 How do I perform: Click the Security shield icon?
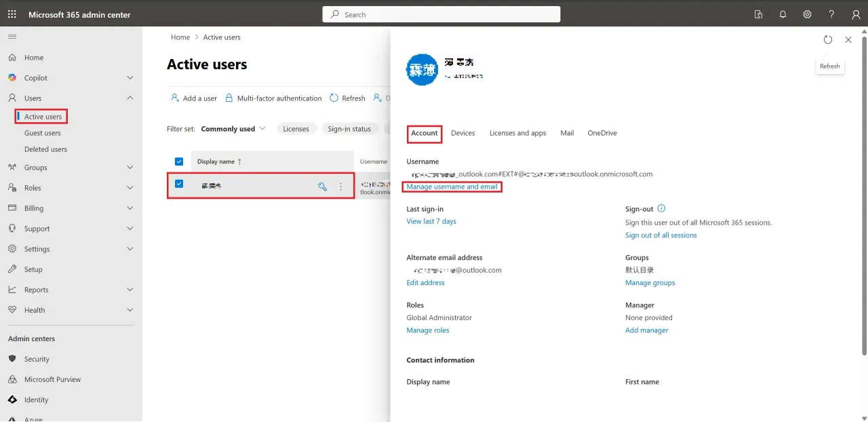tap(12, 359)
